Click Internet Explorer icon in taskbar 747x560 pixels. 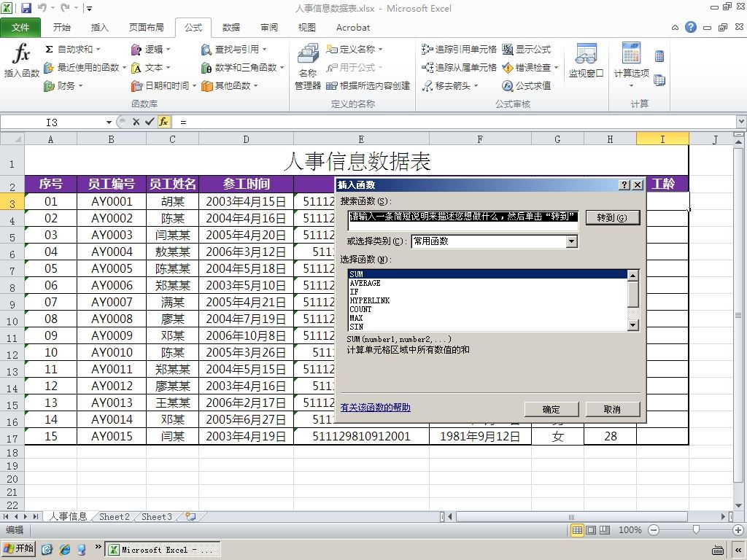click(x=64, y=550)
